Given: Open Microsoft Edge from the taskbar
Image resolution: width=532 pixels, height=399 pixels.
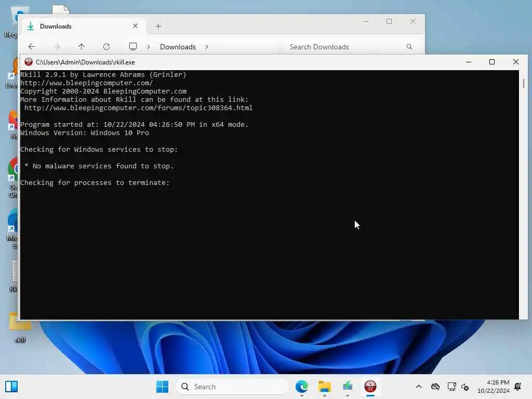Looking at the screenshot, I should pyautogui.click(x=302, y=387).
